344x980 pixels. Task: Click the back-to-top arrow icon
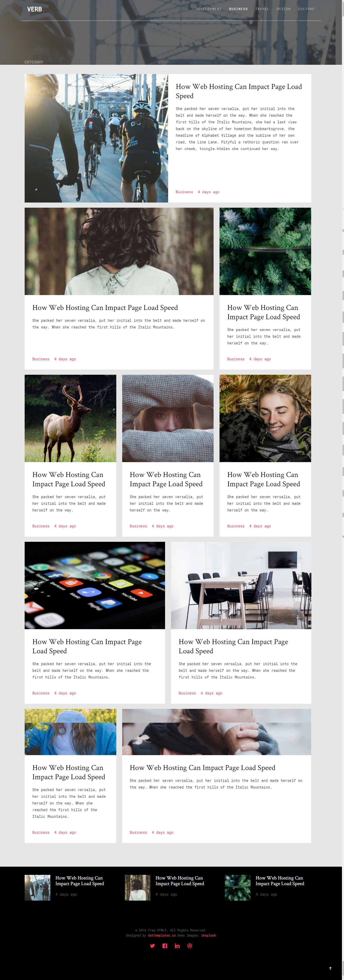(330, 968)
